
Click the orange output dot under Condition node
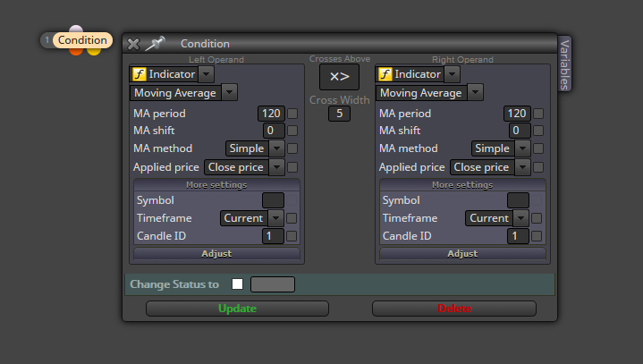click(76, 51)
